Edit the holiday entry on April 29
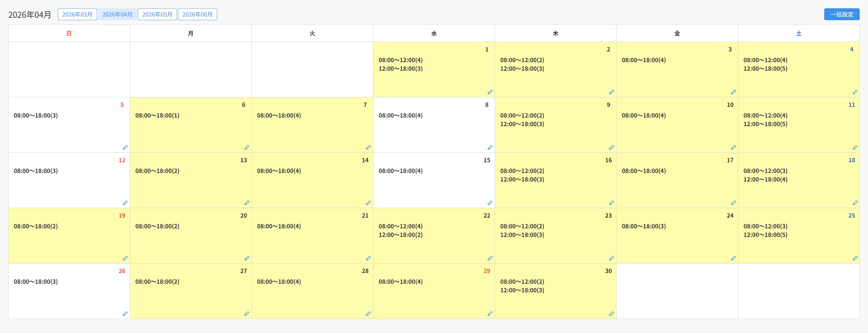The width and height of the screenshot is (868, 333). (490, 313)
